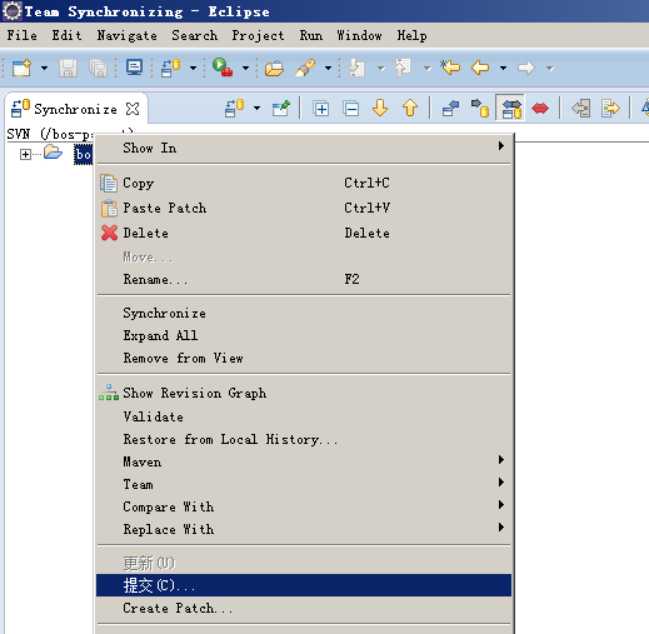This screenshot has width=649, height=634.
Task: Click the Run external tools icon
Action: coord(222,67)
